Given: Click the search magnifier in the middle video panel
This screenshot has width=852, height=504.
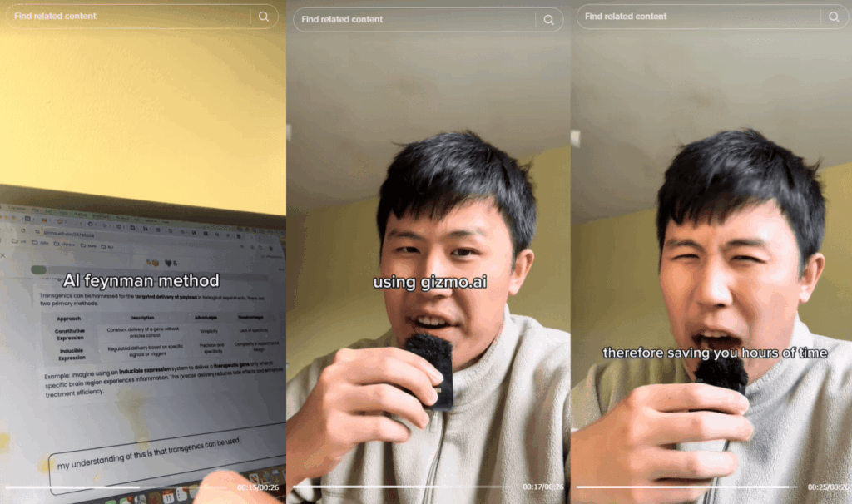Looking at the screenshot, I should (549, 20).
